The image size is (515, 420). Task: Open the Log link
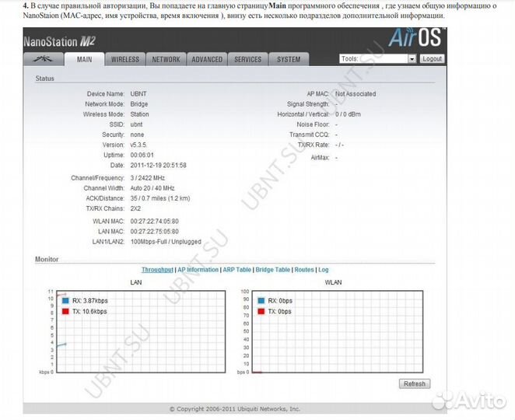pos(323,270)
